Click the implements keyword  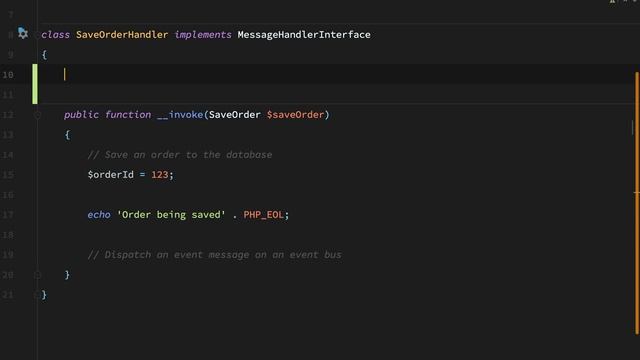tap(203, 35)
